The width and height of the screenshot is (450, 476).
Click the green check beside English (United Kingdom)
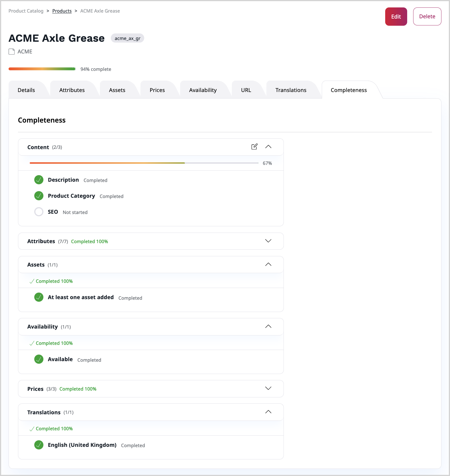click(x=39, y=445)
